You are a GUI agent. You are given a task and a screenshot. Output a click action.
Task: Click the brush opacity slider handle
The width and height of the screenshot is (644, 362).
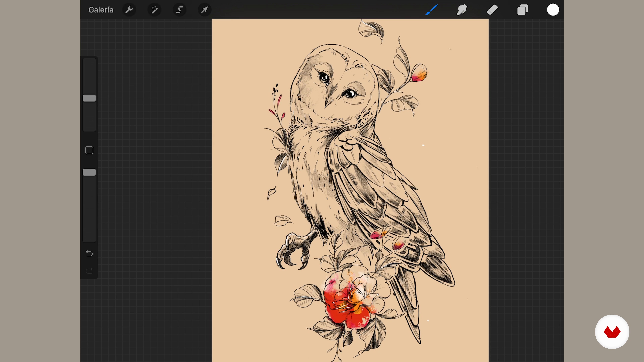coord(89,172)
